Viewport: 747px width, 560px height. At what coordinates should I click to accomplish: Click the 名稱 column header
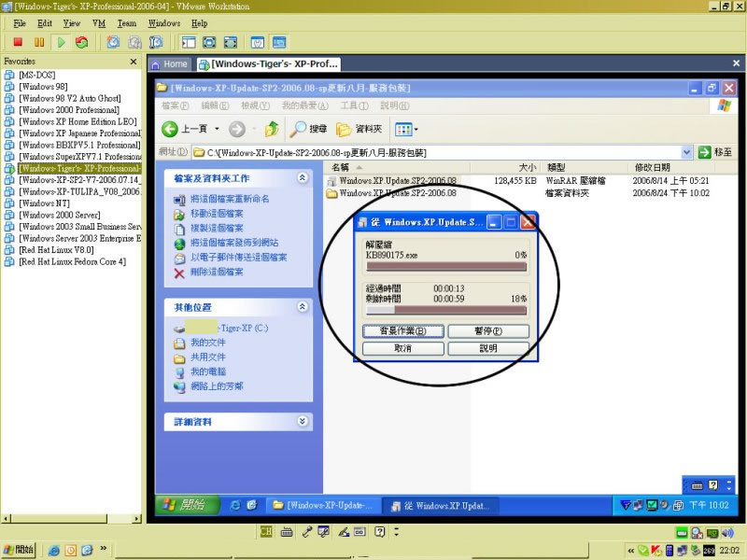[x=397, y=168]
